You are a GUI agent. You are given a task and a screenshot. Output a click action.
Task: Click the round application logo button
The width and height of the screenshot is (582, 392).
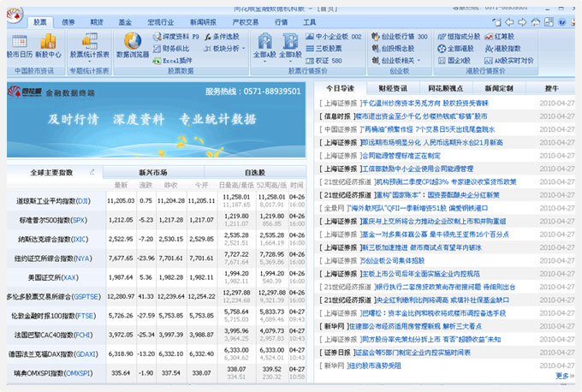[x=14, y=15]
